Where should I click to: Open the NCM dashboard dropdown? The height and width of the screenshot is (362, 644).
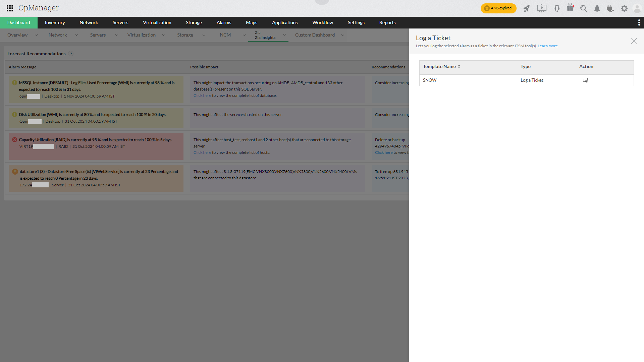(x=244, y=35)
